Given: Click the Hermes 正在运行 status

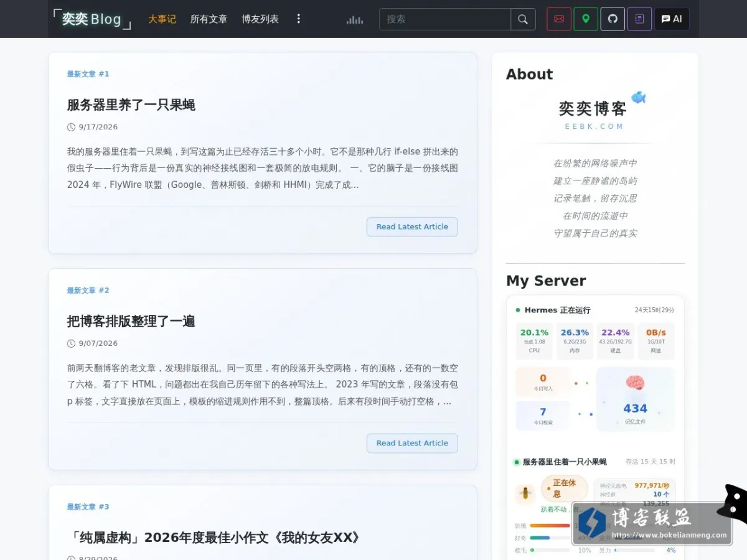Looking at the screenshot, I should pos(553,310).
